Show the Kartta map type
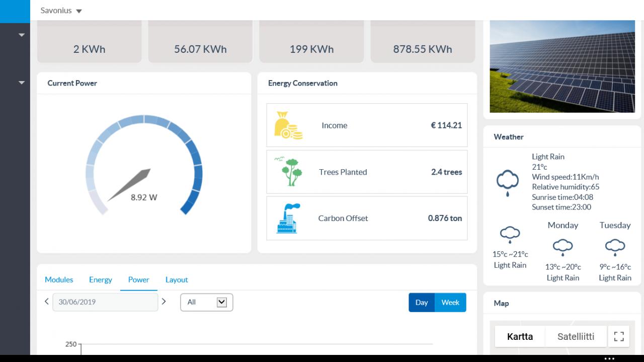 point(520,336)
